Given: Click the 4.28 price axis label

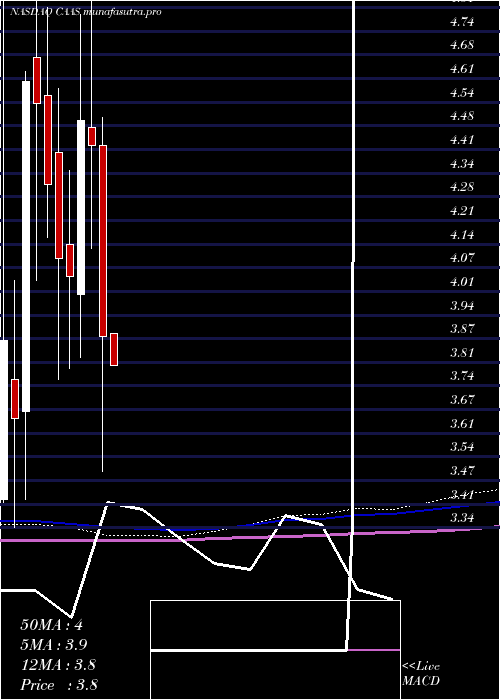Looking at the screenshot, I should pyautogui.click(x=462, y=187).
